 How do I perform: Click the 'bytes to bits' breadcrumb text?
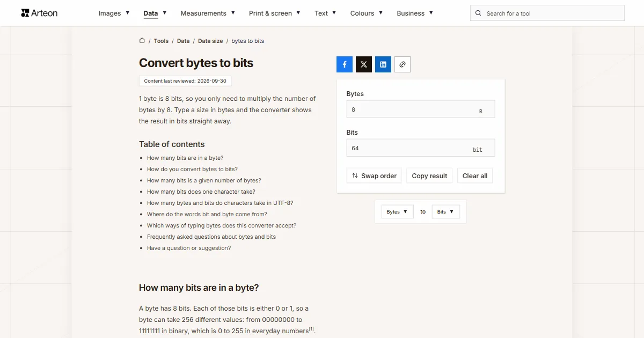pos(248,41)
